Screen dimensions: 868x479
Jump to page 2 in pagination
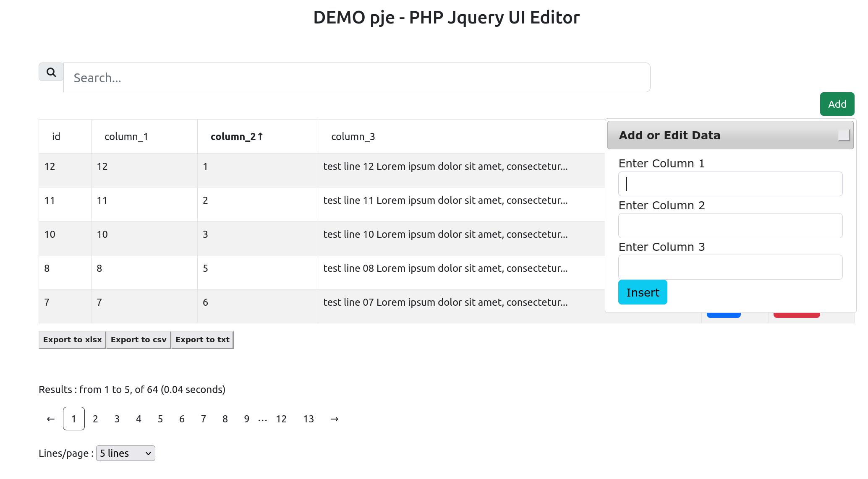click(x=95, y=419)
